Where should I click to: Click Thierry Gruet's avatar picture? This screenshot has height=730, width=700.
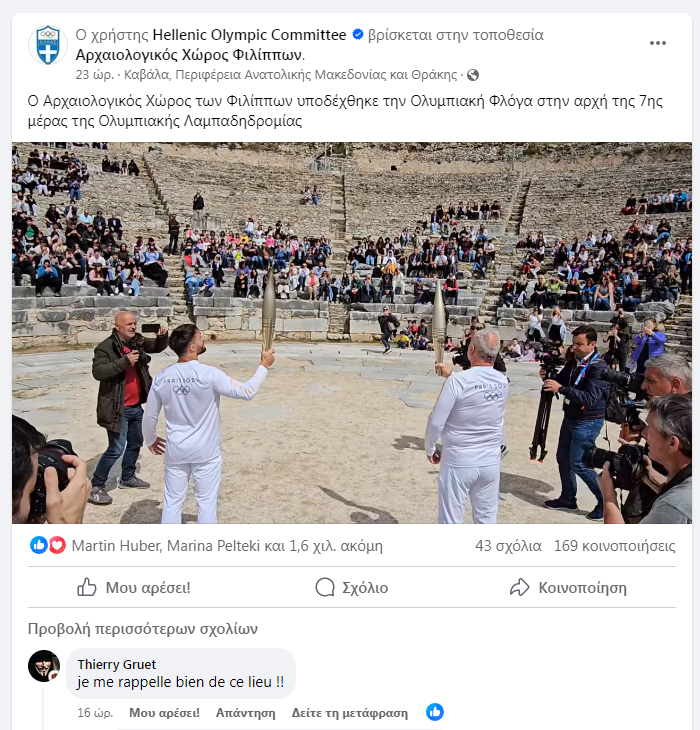click(44, 666)
